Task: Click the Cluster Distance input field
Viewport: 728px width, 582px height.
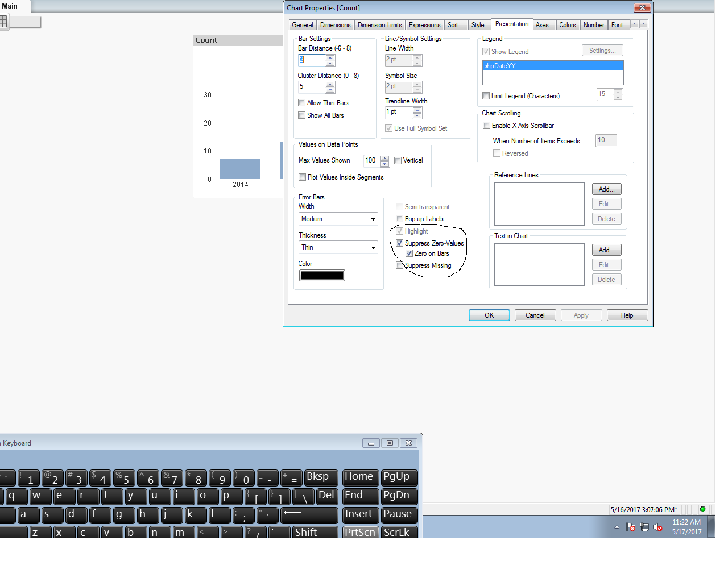Action: pyautogui.click(x=312, y=87)
